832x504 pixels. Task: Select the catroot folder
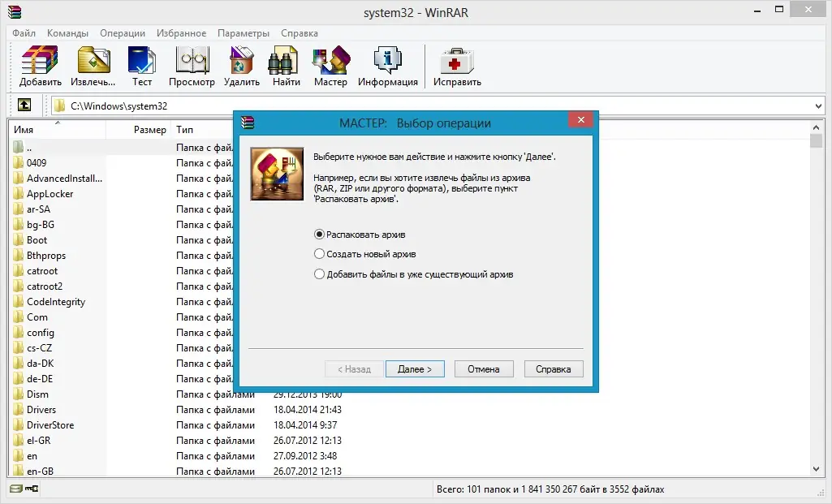pos(42,270)
